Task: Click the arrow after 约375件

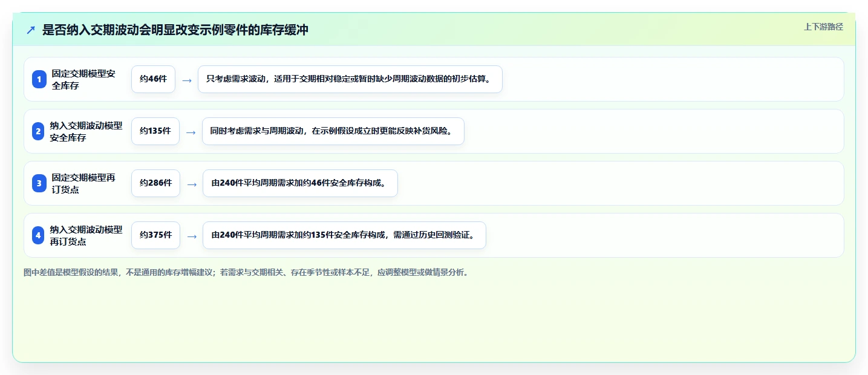Action: click(192, 236)
